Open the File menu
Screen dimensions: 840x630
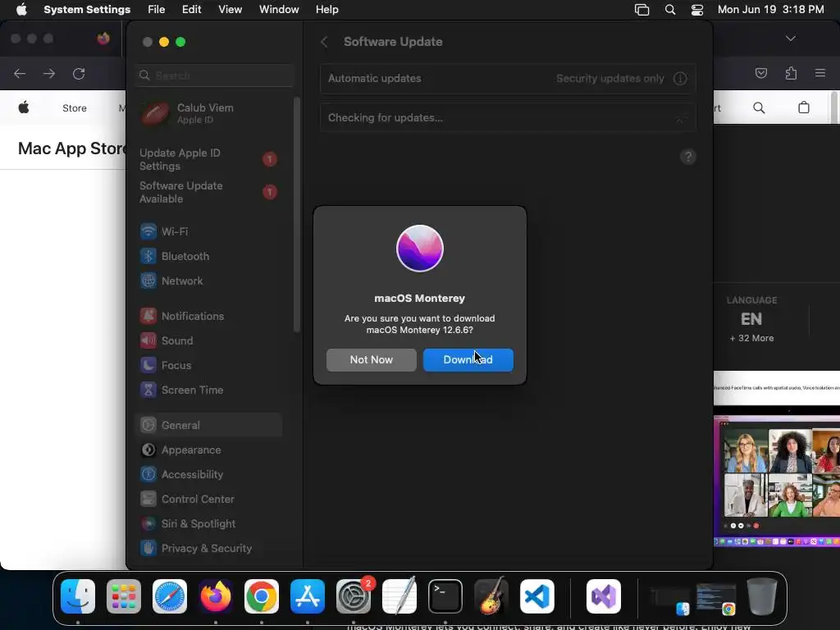[157, 10]
